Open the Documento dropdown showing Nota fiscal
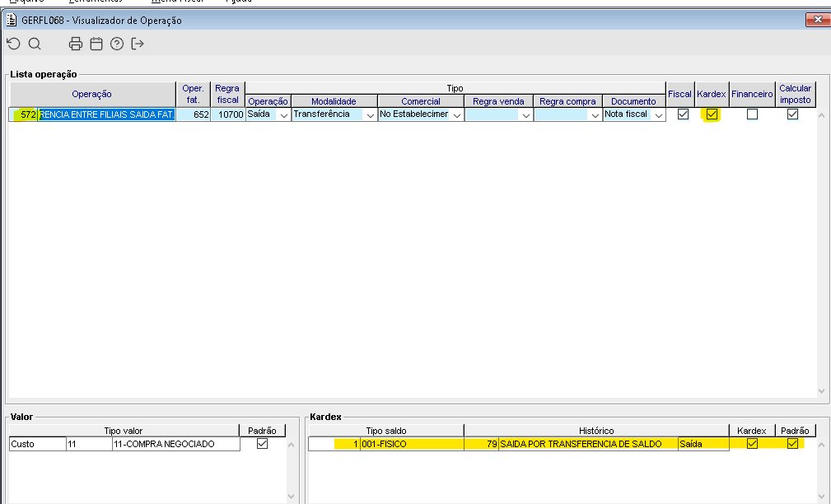The width and height of the screenshot is (831, 504). (658, 115)
